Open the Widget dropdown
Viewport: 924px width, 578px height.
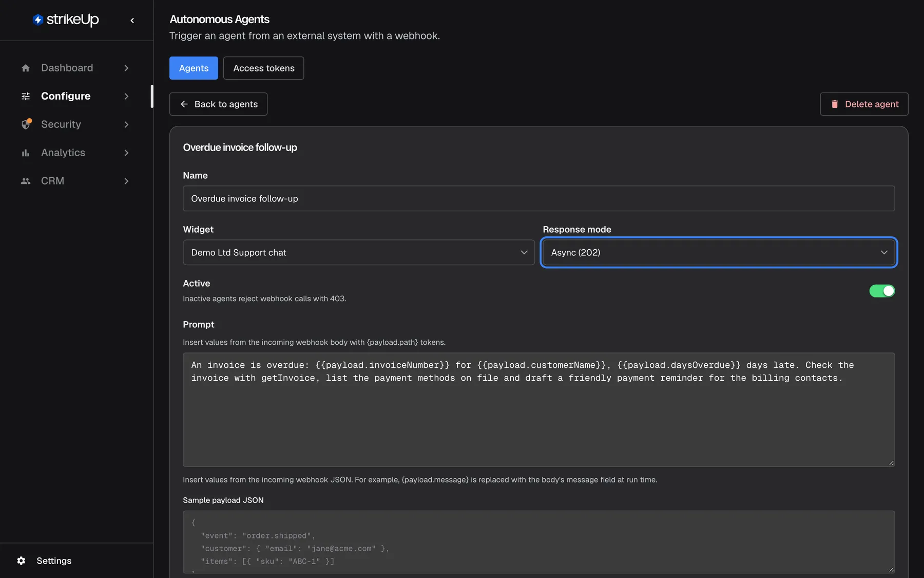point(359,252)
